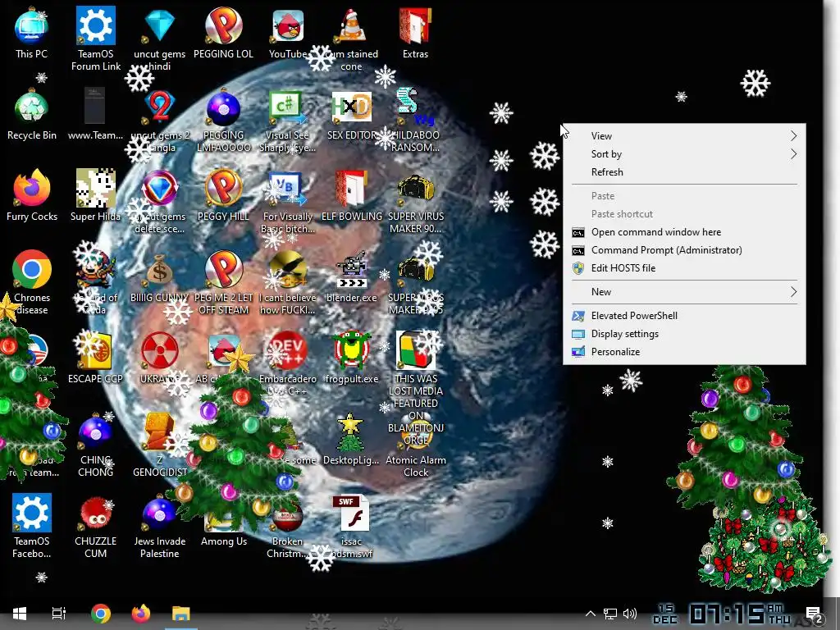Expand the Sort by submenu
Screen dimensions: 840x630
[684, 154]
